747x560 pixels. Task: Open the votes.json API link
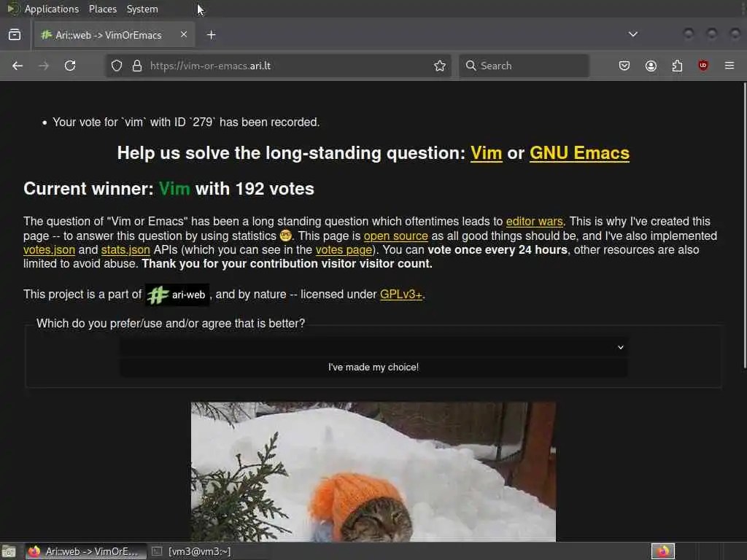tap(49, 250)
